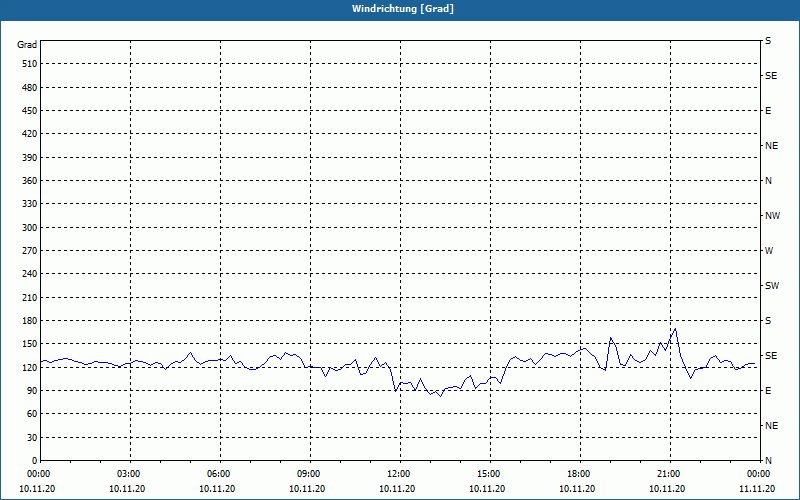This screenshot has width=800, height=500.
Task: Click the W compass direction label
Action: coord(769,251)
